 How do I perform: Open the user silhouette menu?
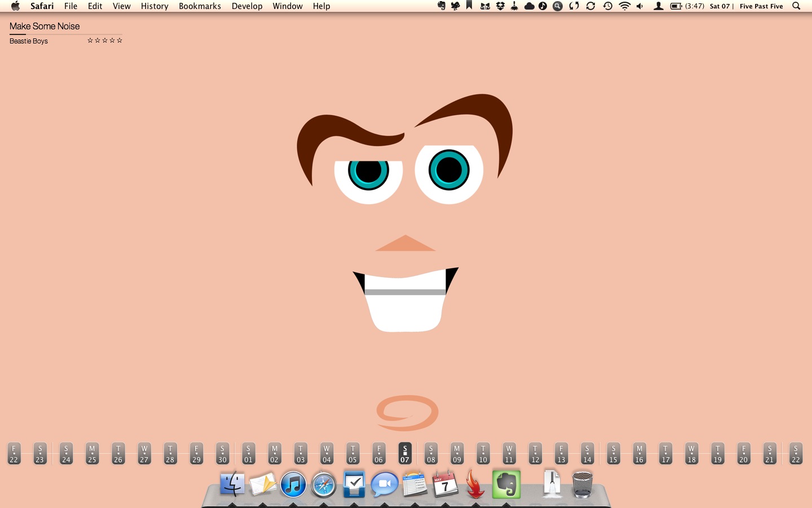coord(658,6)
